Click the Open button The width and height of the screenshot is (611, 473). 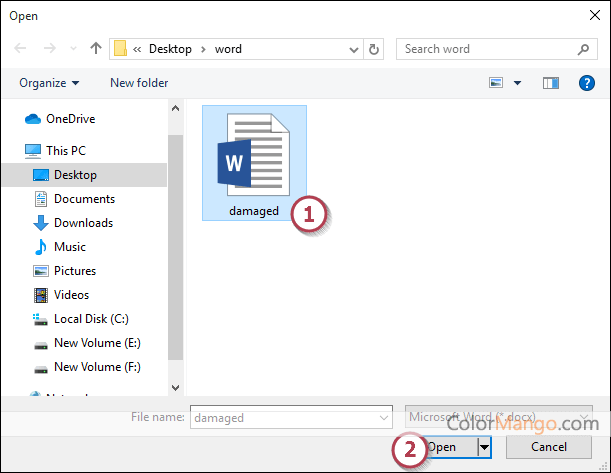pyautogui.click(x=443, y=447)
